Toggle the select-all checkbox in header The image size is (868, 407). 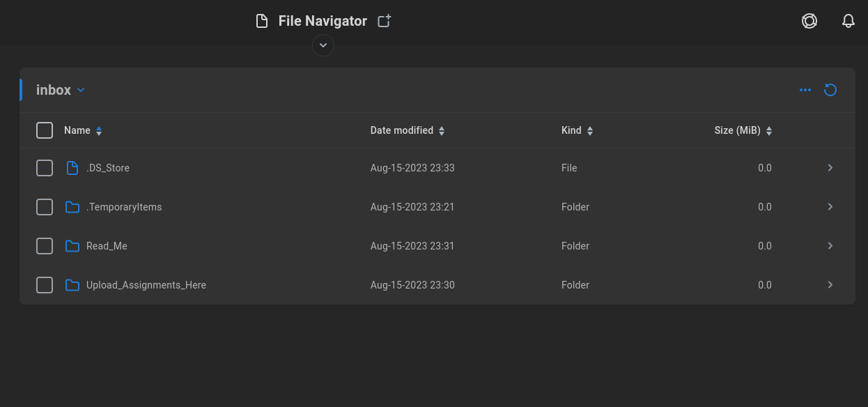pos(45,130)
